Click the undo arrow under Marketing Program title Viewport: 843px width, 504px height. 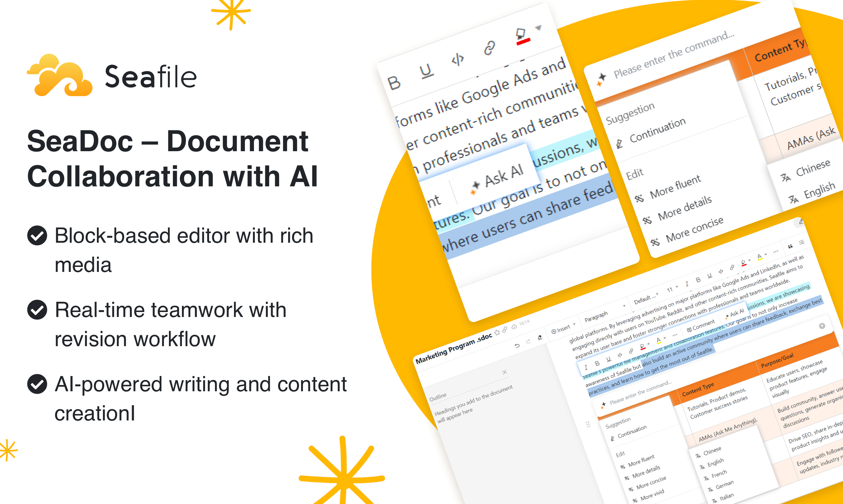(517, 346)
